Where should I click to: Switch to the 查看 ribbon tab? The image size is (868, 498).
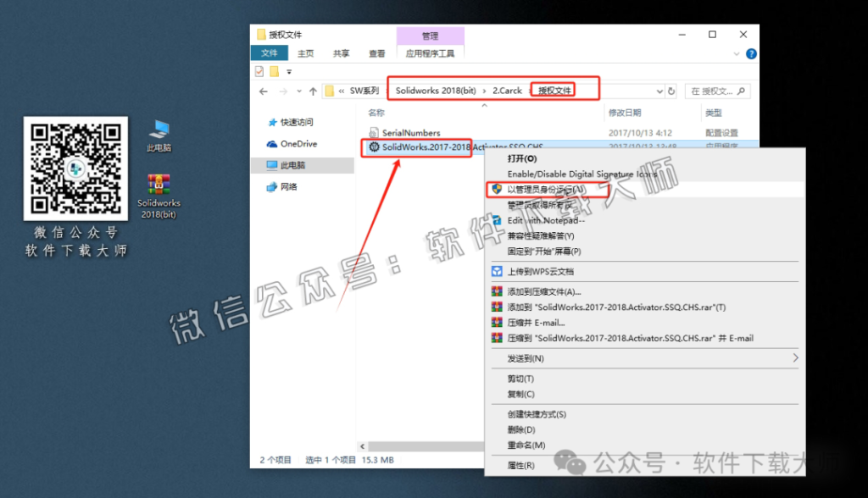coord(376,53)
